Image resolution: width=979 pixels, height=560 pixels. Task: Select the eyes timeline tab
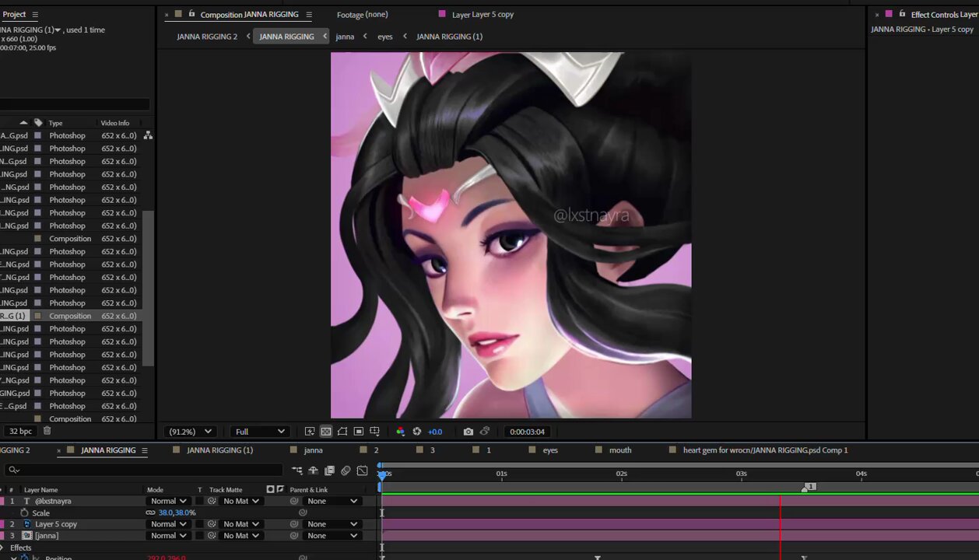pos(550,450)
